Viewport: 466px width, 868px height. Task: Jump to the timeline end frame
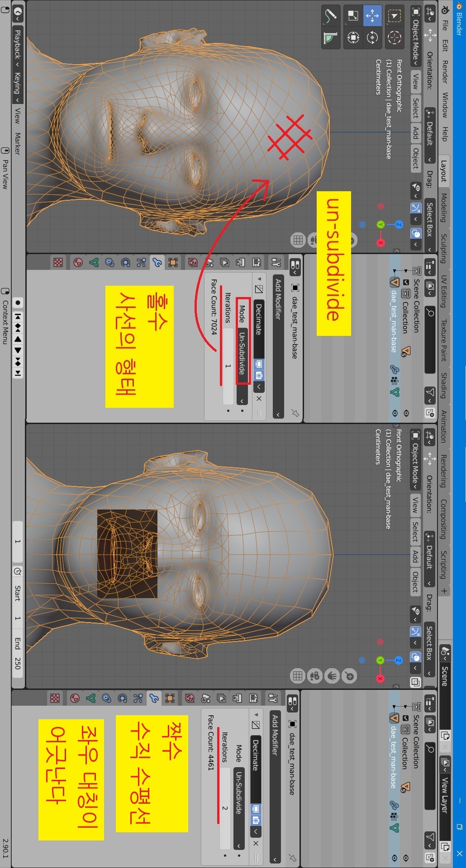(18, 373)
